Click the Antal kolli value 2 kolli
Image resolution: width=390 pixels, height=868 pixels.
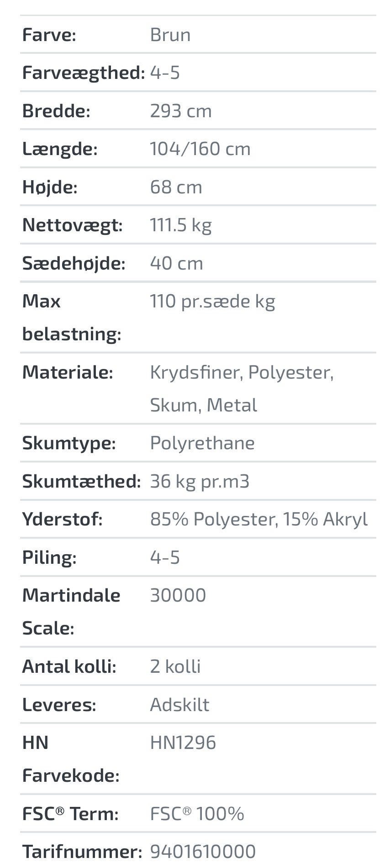175,666
